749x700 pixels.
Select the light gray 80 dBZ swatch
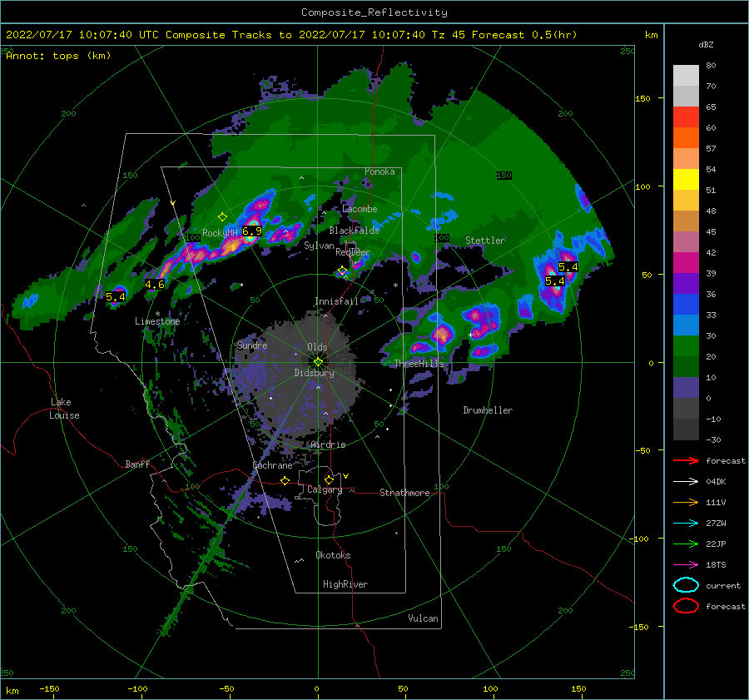[x=686, y=75]
